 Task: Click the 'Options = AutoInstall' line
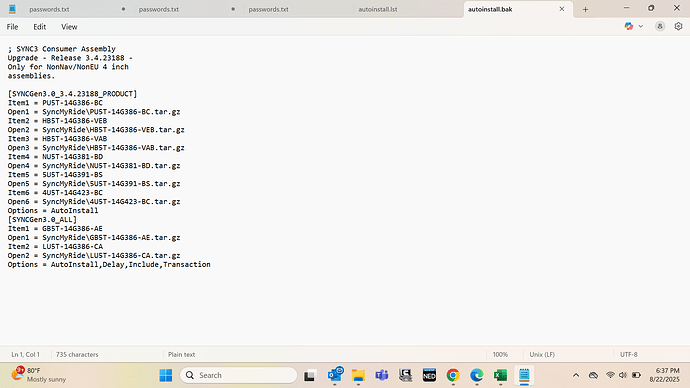(53, 211)
